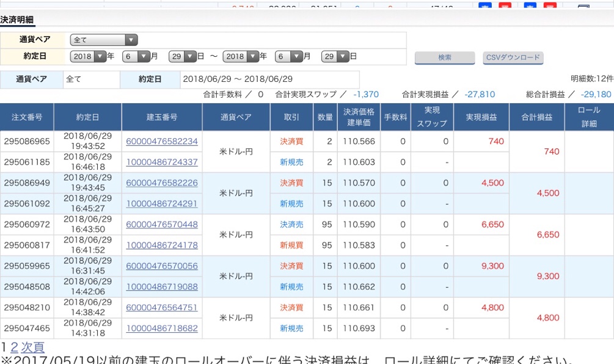Follow position number link 60000476582226

(162, 183)
